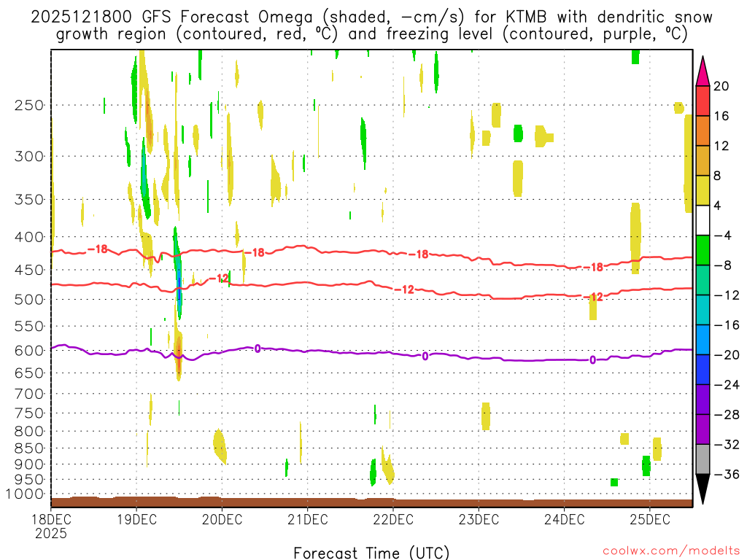Click the 1000 pressure level label
Viewport: 747px width, 560px height.
tap(25, 494)
